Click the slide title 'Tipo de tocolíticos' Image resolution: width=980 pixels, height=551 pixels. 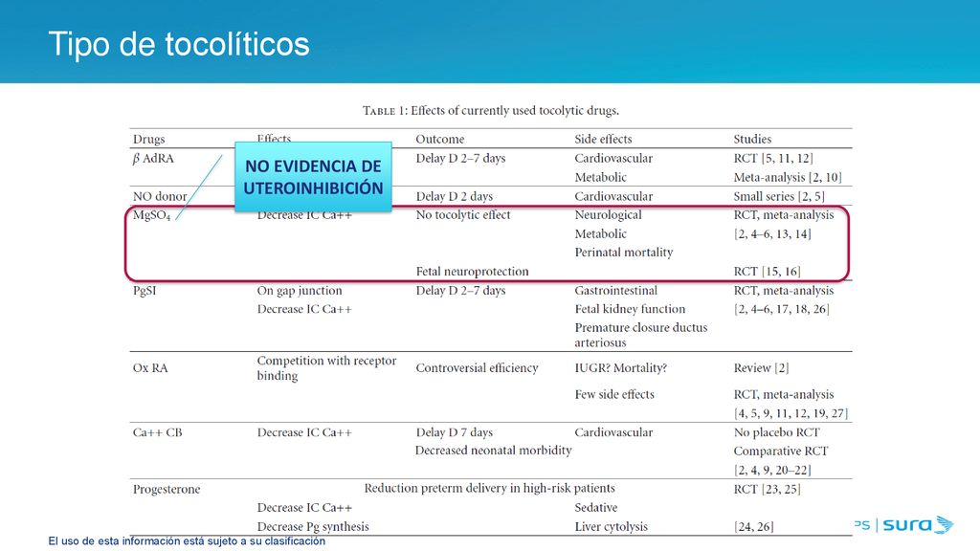pyautogui.click(x=179, y=44)
